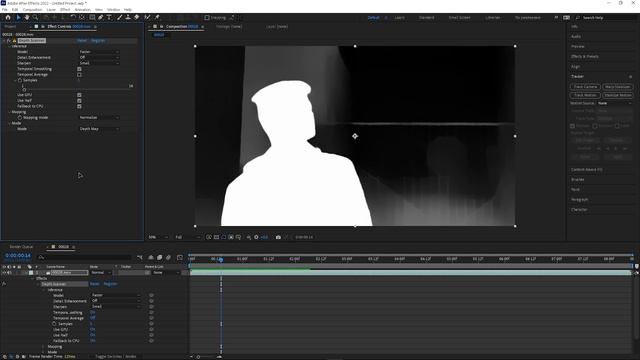Toggle the frame blending icon in timeline
Screen dimensions: 640x360
[160, 257]
